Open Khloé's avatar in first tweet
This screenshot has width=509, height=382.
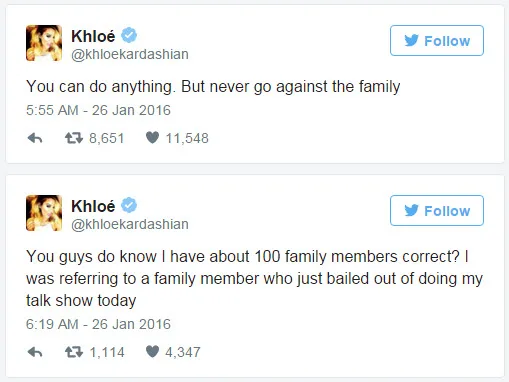[44, 43]
